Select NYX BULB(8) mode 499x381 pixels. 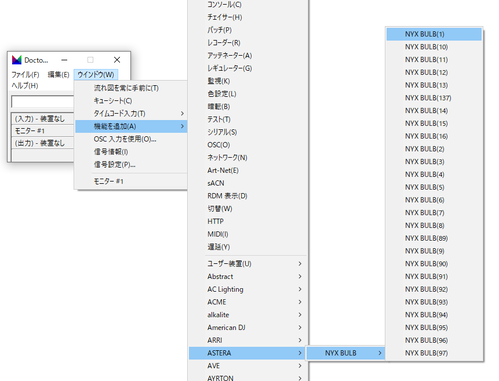click(x=434, y=226)
